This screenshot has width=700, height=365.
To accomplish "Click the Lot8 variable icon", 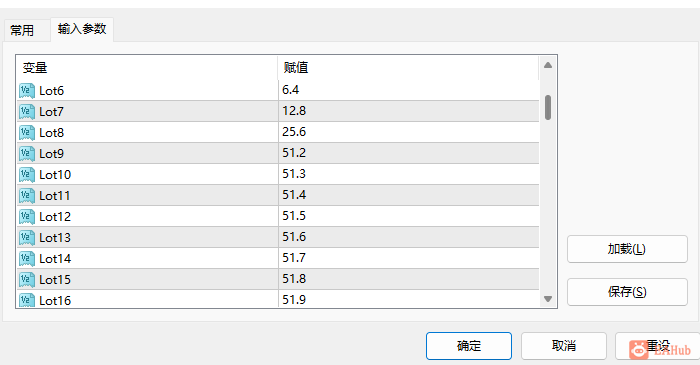I will pyautogui.click(x=27, y=133).
